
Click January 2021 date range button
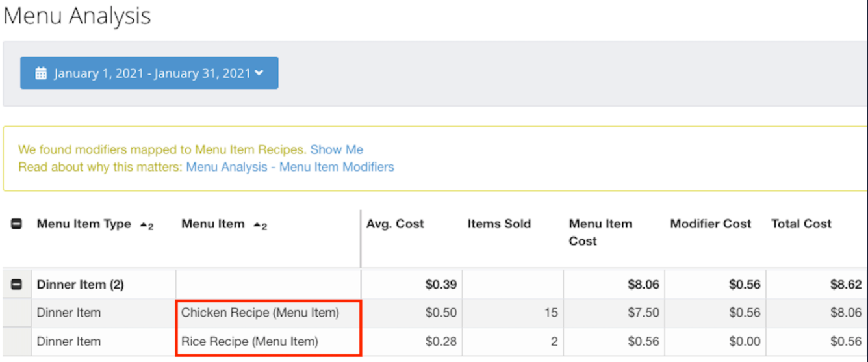click(149, 73)
